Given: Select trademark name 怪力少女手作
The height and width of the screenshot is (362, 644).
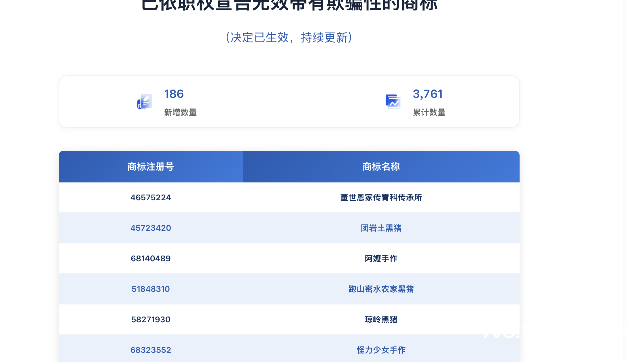Looking at the screenshot, I should [381, 350].
